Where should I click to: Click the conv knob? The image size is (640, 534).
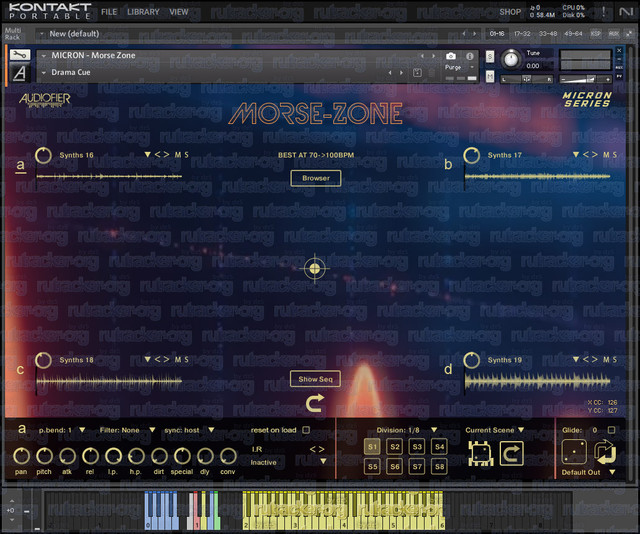tap(228, 456)
